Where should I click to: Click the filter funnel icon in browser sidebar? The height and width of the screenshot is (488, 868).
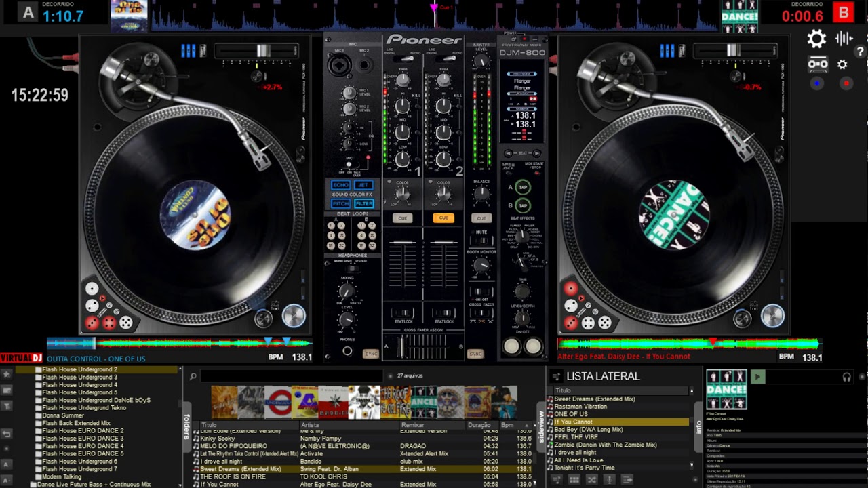tap(7, 406)
